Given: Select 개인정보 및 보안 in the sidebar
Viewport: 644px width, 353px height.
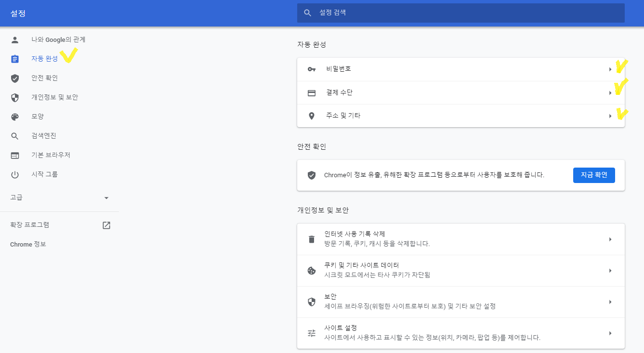Looking at the screenshot, I should pos(54,97).
